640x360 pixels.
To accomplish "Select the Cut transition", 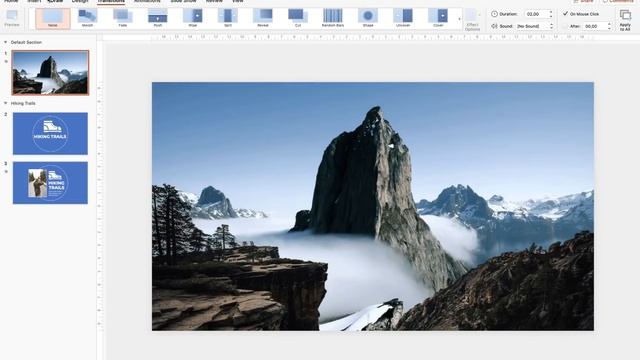I will click(x=298, y=18).
